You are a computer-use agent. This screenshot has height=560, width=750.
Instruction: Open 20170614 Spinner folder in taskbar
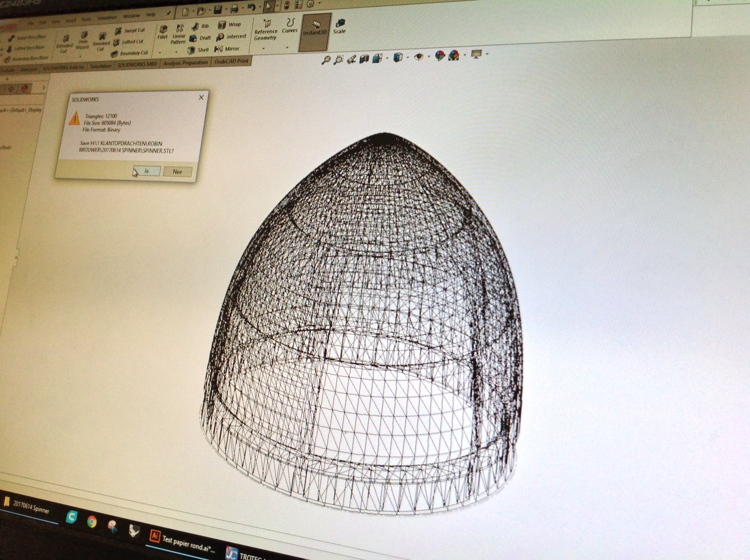(27, 506)
